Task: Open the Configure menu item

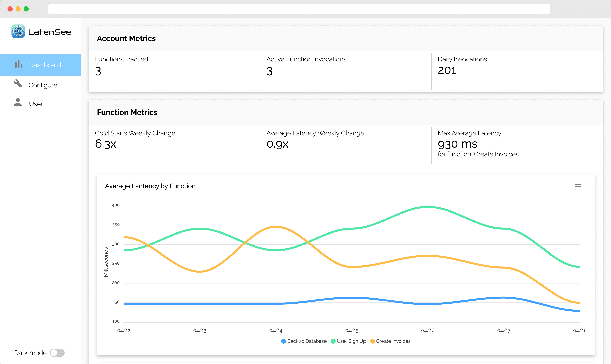Action: [x=43, y=85]
